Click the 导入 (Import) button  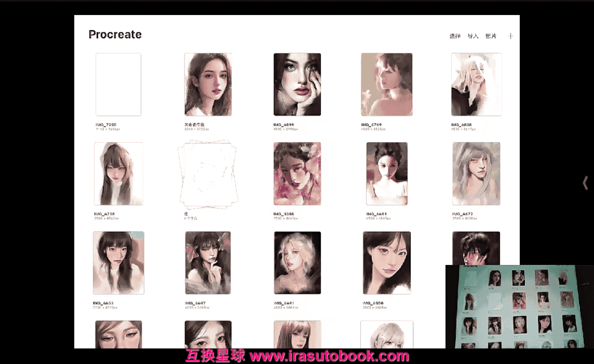[473, 36]
